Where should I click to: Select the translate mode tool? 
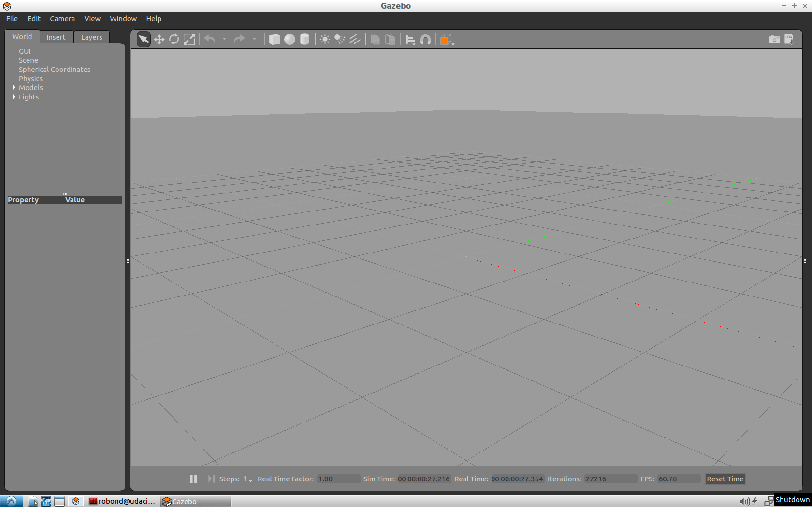coord(159,40)
